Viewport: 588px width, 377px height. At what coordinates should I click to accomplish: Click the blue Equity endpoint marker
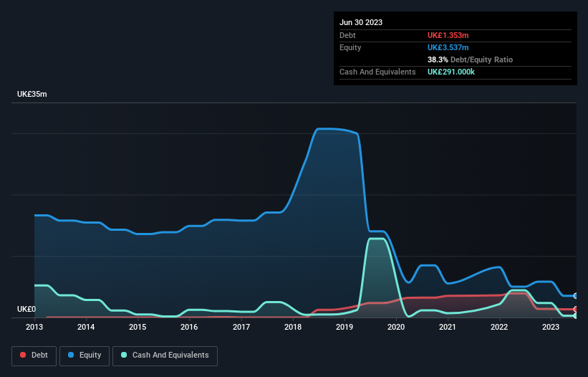(x=576, y=295)
